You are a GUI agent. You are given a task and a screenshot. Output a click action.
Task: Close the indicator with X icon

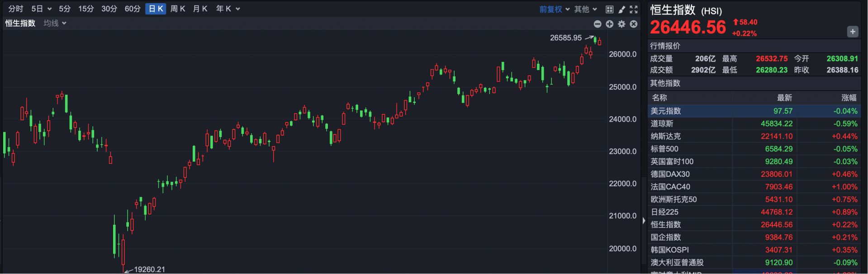634,24
